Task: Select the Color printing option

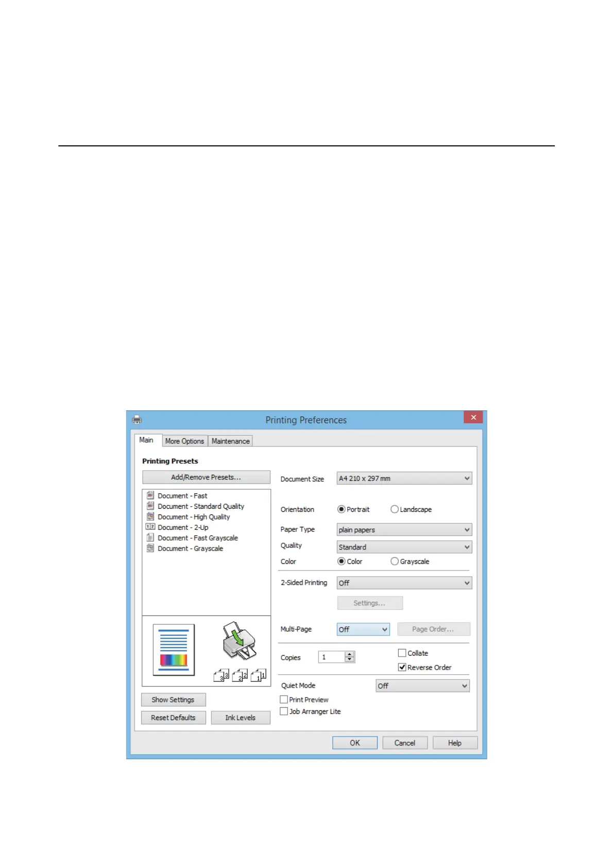Action: click(341, 561)
